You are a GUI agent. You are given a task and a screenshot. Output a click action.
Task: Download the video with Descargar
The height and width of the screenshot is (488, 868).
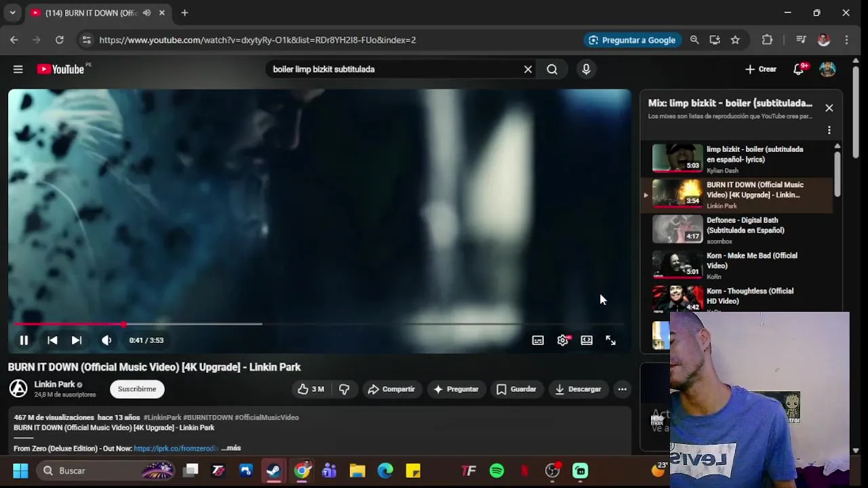(x=578, y=389)
